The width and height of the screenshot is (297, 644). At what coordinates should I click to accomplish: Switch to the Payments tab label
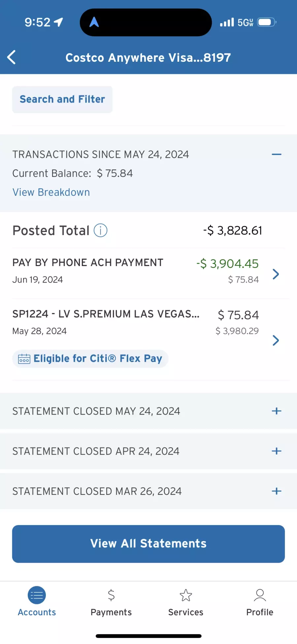pos(111,612)
